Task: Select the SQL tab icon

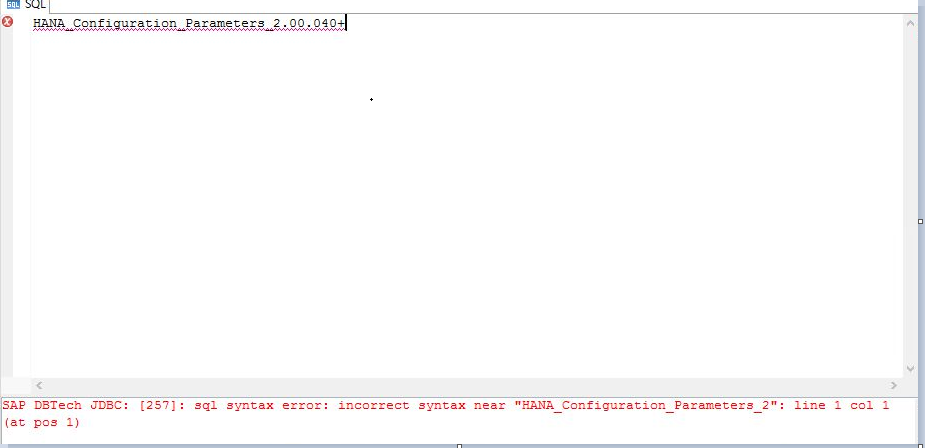Action: tap(13, 5)
